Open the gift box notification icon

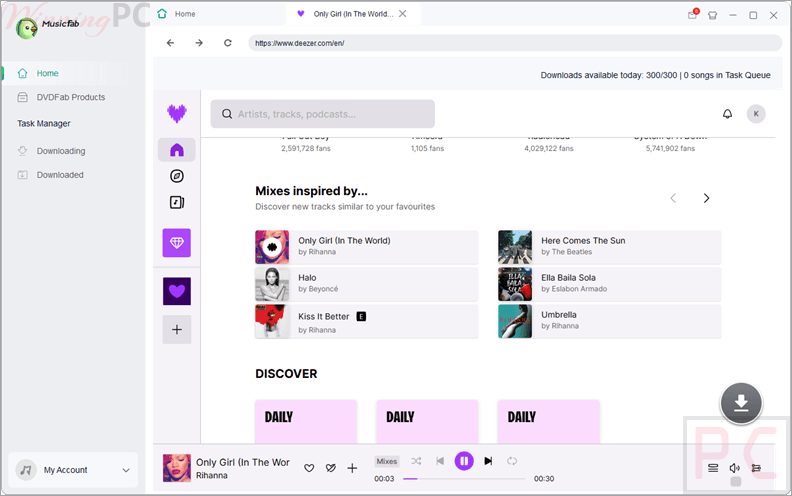coord(692,15)
